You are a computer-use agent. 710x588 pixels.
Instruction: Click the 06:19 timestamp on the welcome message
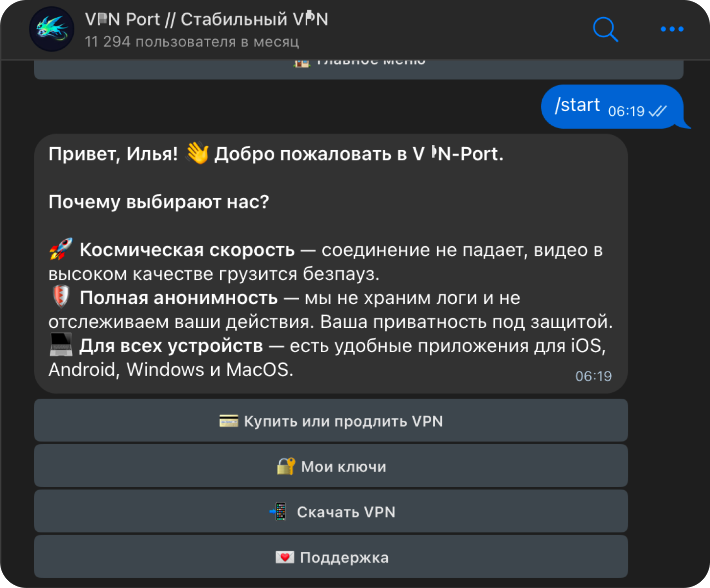[593, 376]
